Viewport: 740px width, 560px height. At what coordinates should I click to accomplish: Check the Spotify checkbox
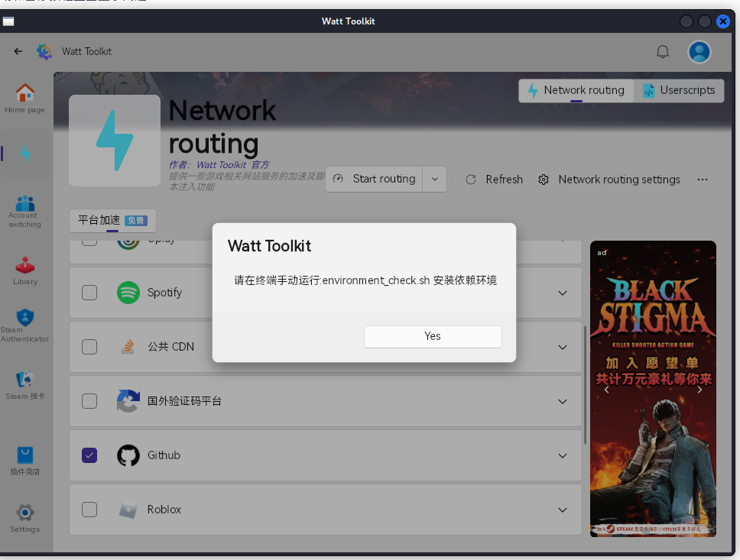click(89, 293)
